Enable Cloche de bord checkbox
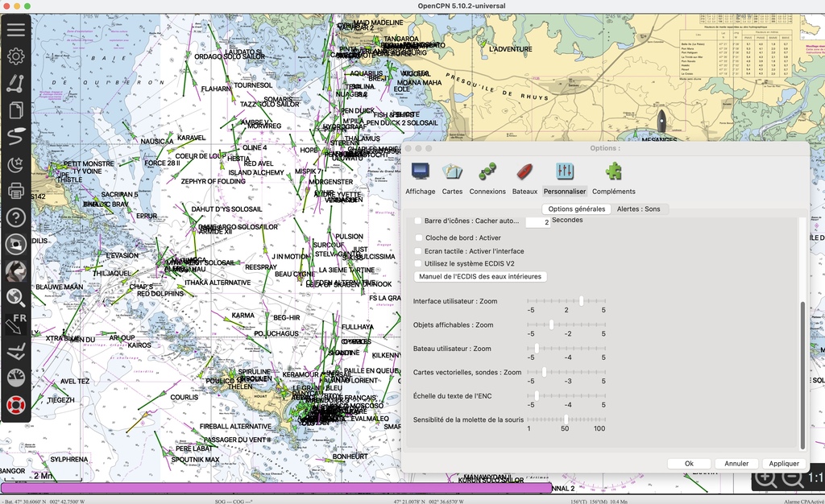Screen dimensions: 825x504 click(419, 238)
